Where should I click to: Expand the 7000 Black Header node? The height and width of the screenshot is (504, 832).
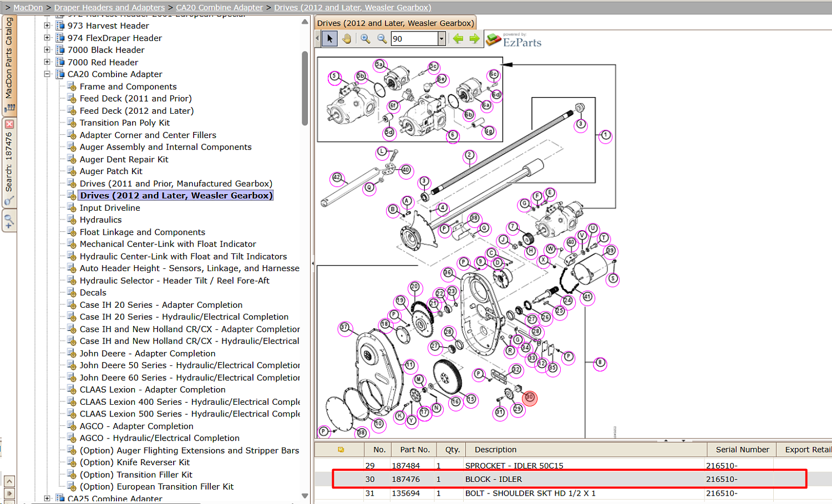(47, 50)
